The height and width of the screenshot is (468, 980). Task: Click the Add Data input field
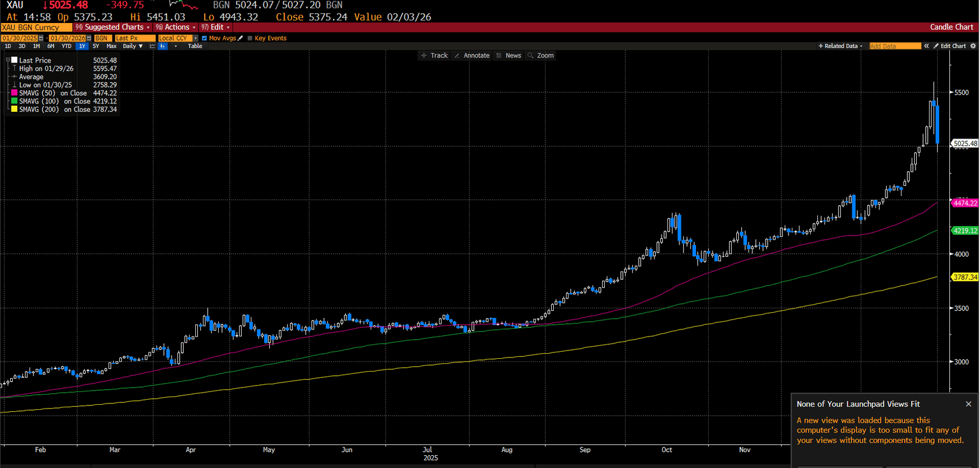895,45
